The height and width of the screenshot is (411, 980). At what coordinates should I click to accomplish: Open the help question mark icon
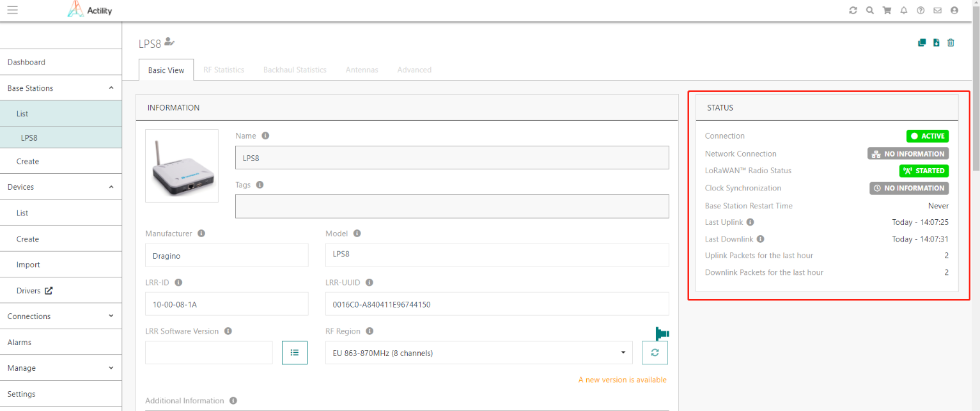point(921,10)
